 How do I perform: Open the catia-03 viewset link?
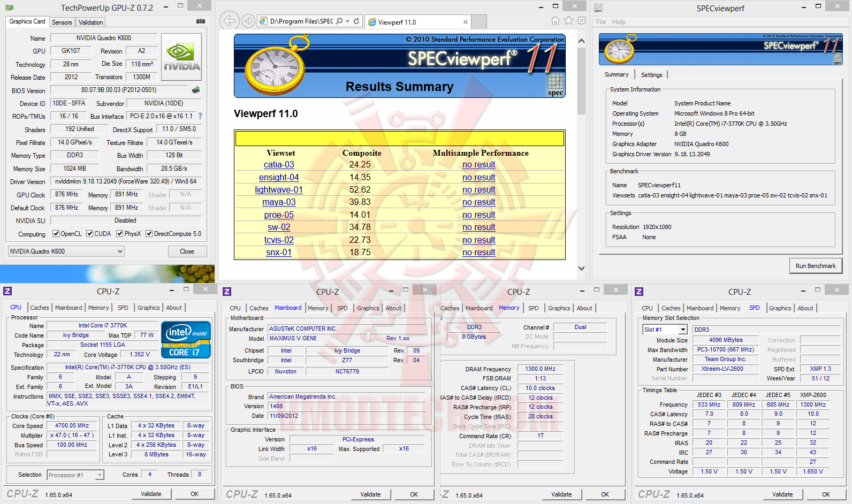pos(279,165)
